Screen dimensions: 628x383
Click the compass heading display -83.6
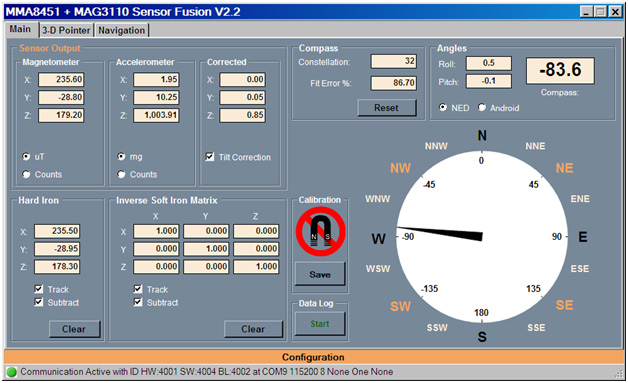(x=560, y=71)
